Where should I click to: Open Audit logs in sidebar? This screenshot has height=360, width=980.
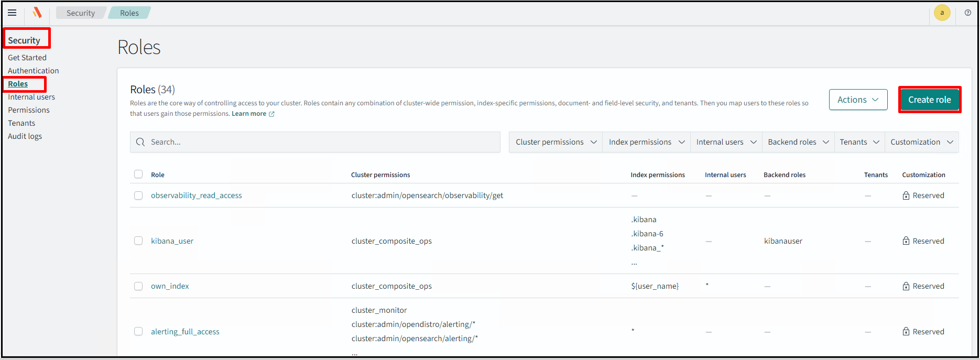coord(25,136)
